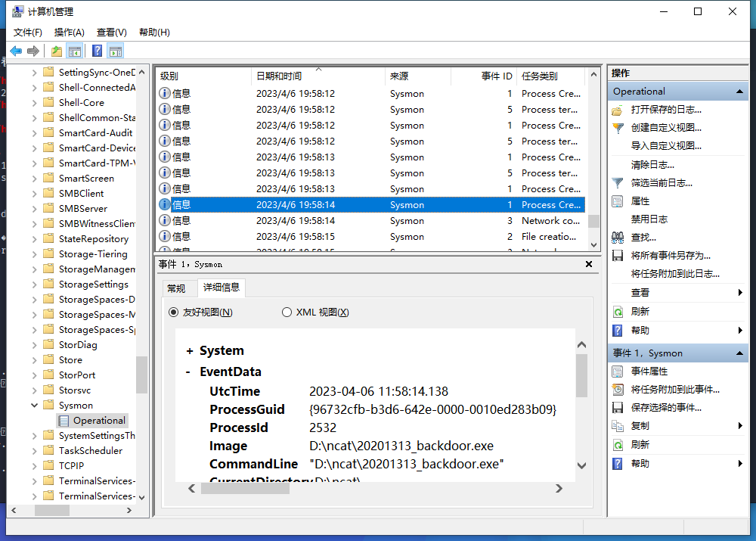Click the 属性 properties icon

[x=618, y=201]
